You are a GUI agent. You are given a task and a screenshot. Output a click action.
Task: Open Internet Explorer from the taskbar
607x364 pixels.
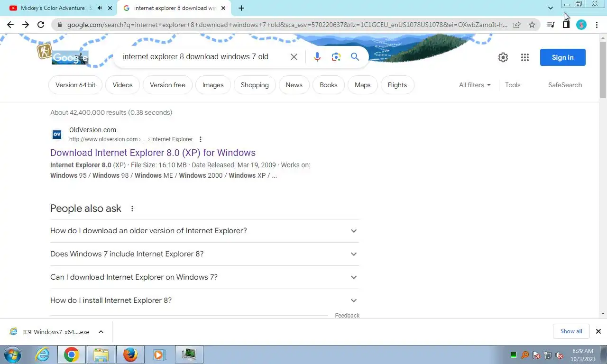pyautogui.click(x=43, y=355)
